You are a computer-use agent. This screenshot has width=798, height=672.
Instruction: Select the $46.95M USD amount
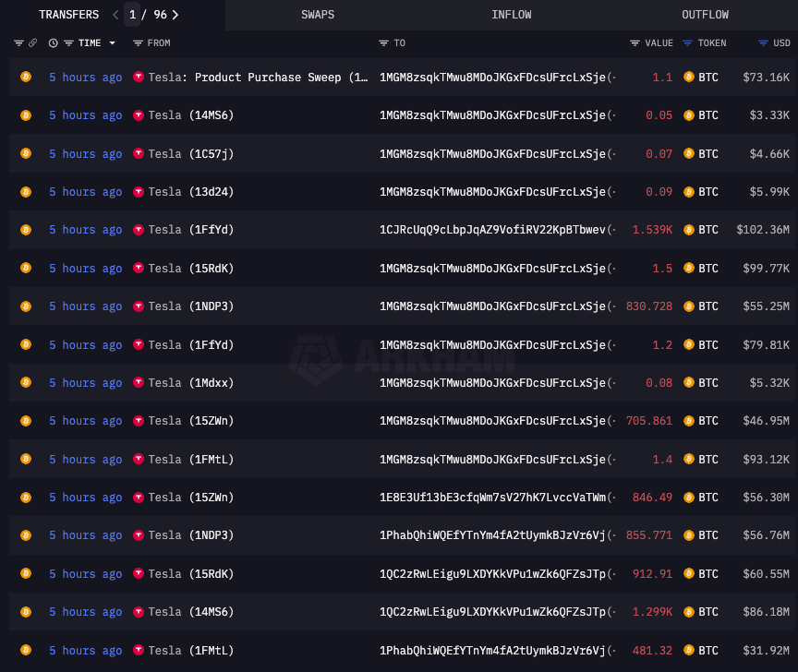coord(766,421)
